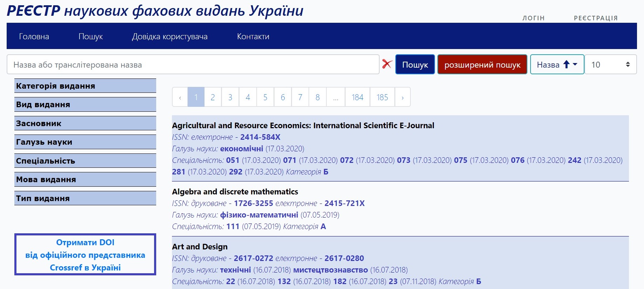Open the Головна menu item
Image resolution: width=644 pixels, height=289 pixels.
coord(34,36)
